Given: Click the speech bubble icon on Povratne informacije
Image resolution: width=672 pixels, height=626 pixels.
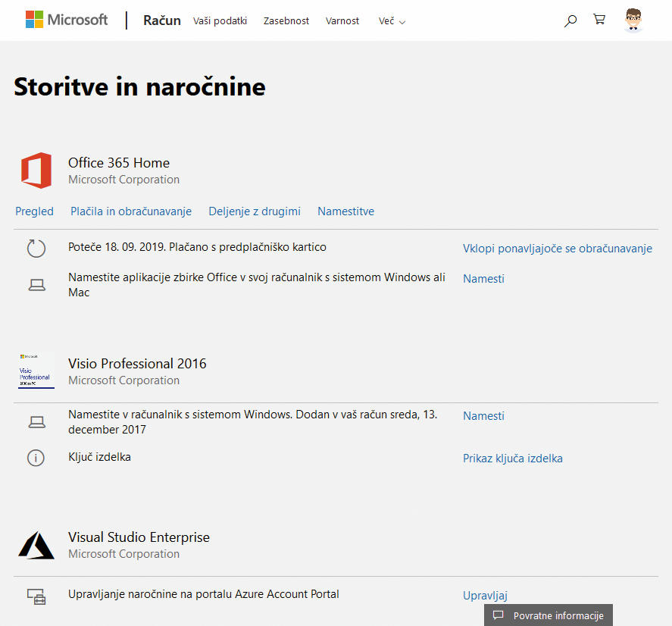Looking at the screenshot, I should coord(498,615).
